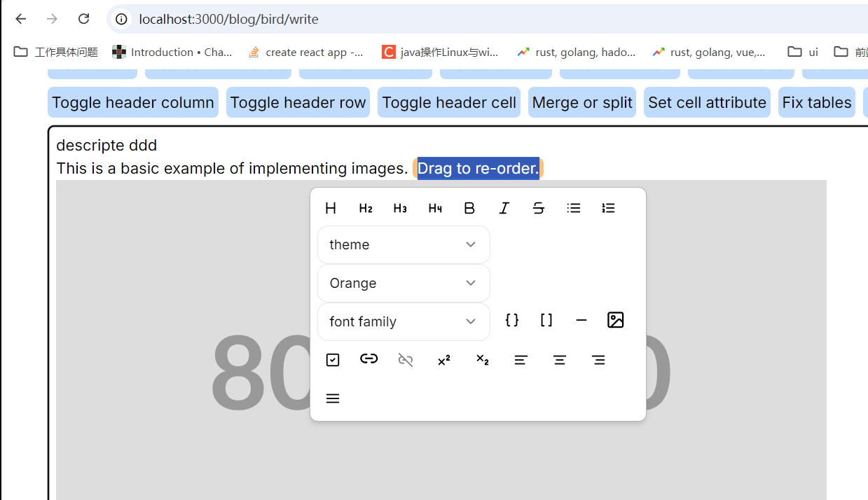The height and width of the screenshot is (500, 868).
Task: Align text right
Action: [x=598, y=360]
